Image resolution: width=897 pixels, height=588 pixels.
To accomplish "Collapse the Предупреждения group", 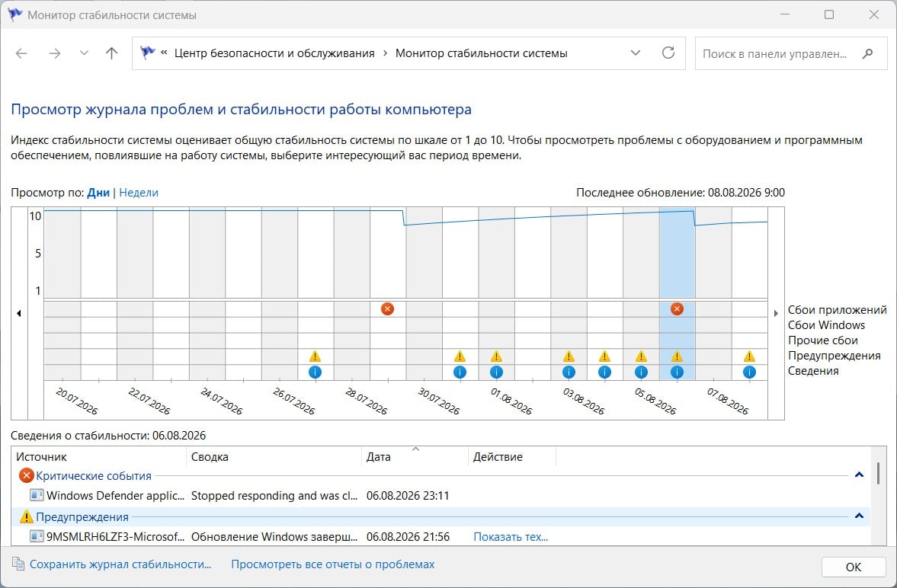I will click(x=859, y=516).
